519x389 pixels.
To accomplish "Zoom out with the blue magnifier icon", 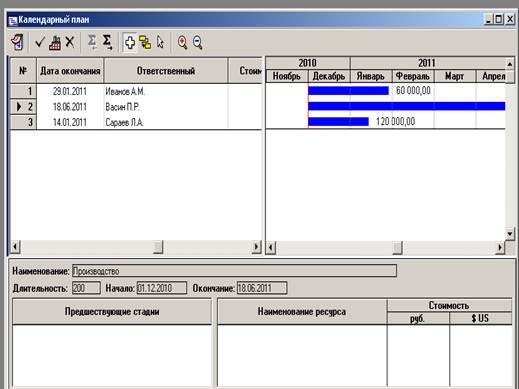I will 198,42.
